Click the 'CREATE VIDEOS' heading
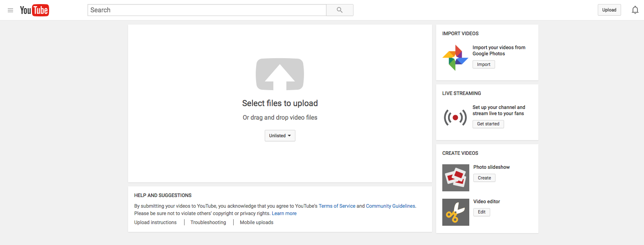Screen dimensions: 644x245 pyautogui.click(x=460, y=153)
